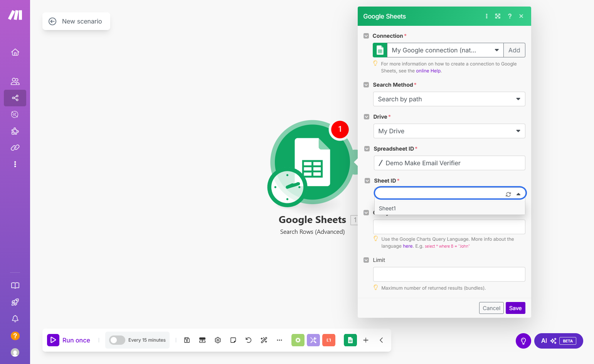This screenshot has width=594, height=364.
Task: Click the Notes icon in bottom toolbar
Action: click(233, 340)
